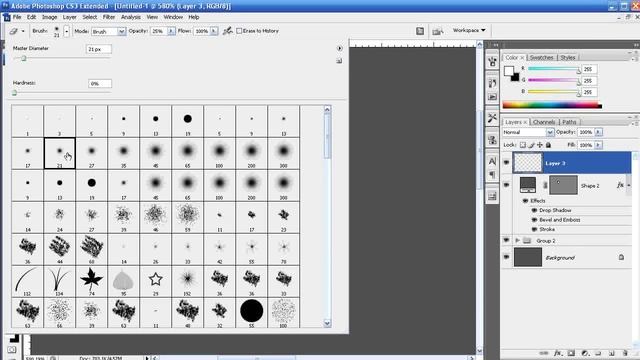
Task: Create a new layer icon
Action: [x=612, y=353]
